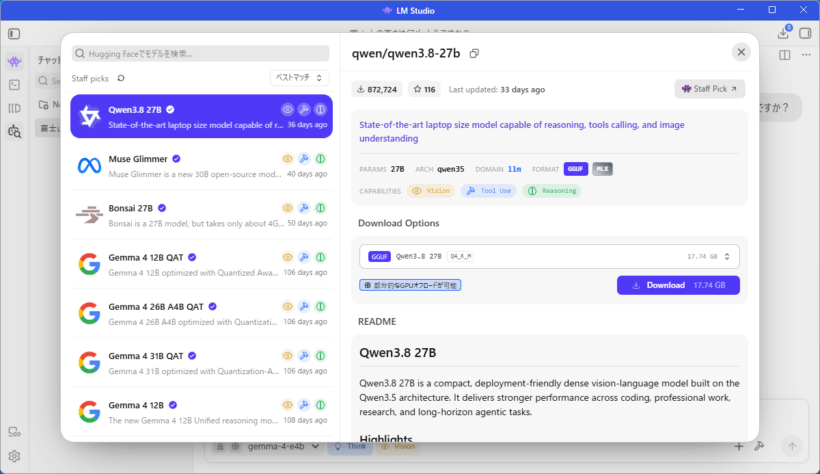Click the send arrow in chat input

tap(792, 446)
